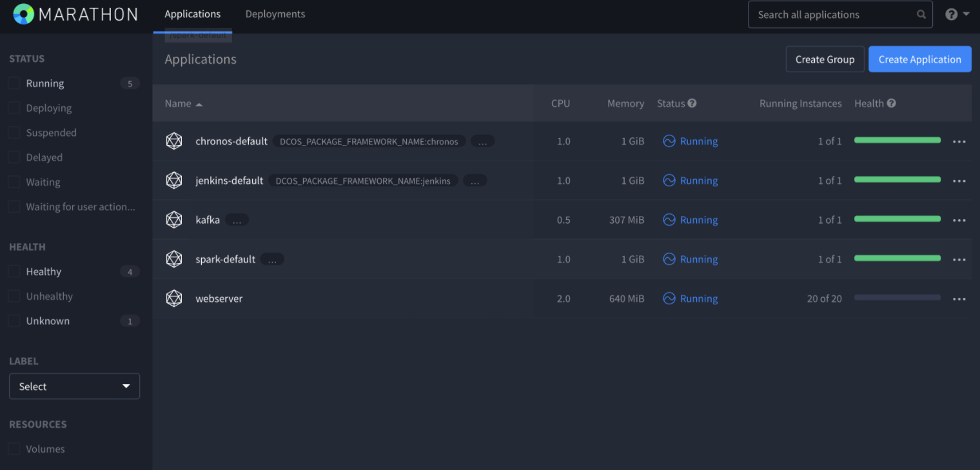This screenshot has height=470, width=980.
Task: Click the 20 of 20 instances value
Action: point(824,299)
